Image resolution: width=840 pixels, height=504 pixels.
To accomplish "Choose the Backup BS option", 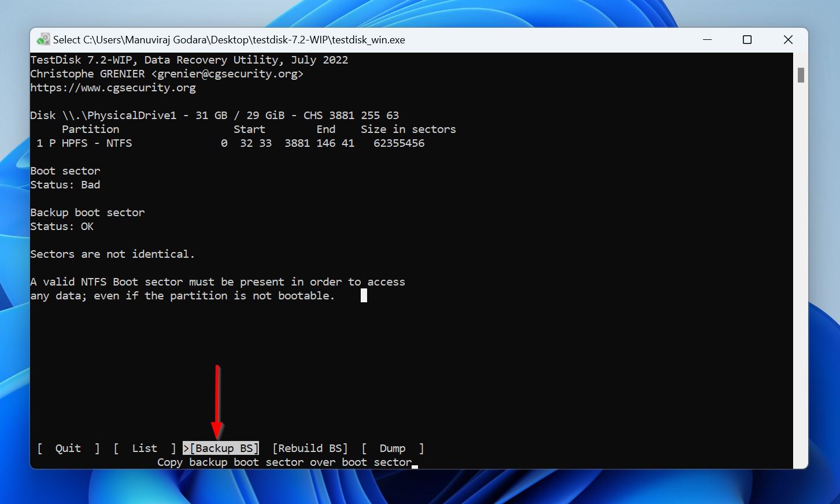I will 221,449.
